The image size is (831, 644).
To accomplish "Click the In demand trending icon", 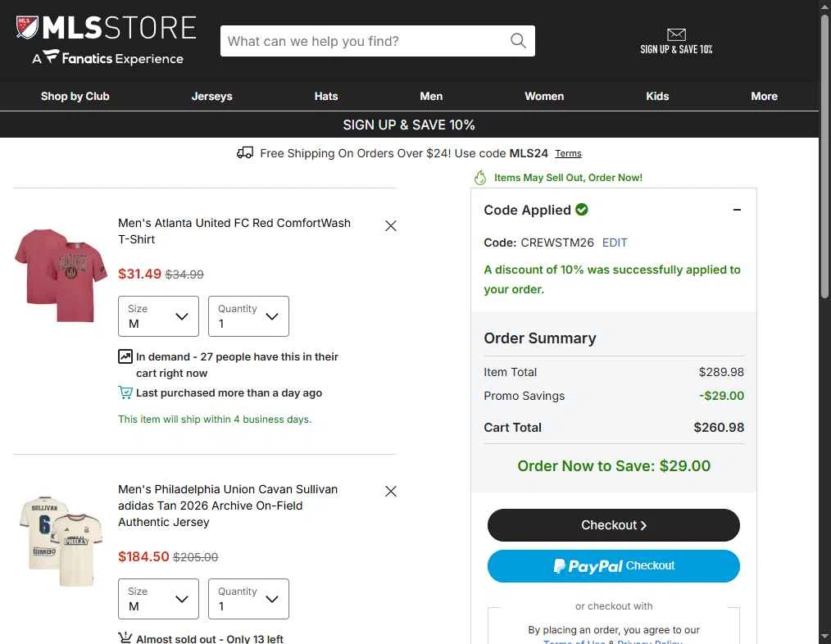I will pyautogui.click(x=125, y=356).
